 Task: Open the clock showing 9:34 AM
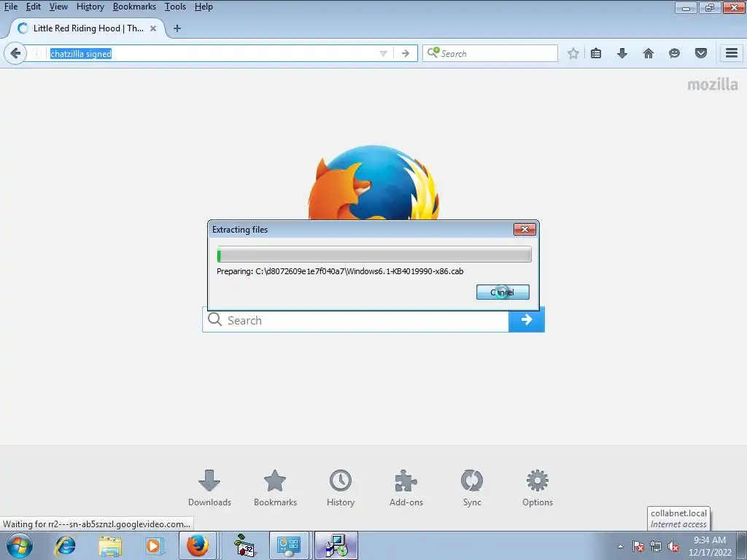click(710, 546)
